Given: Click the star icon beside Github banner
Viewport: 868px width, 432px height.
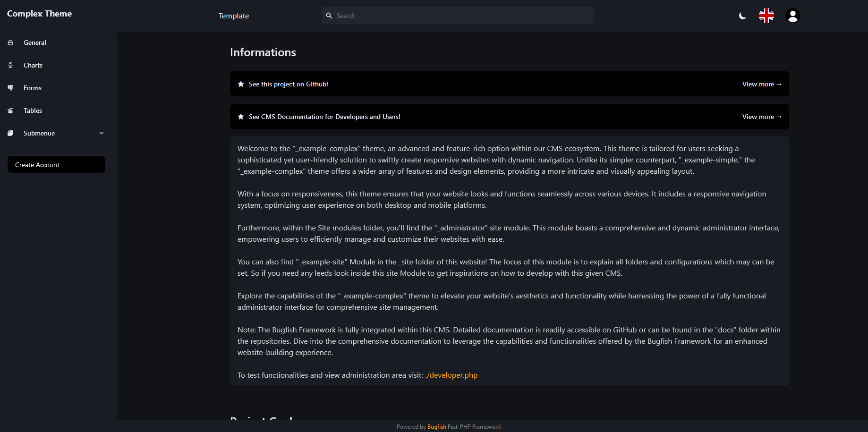Looking at the screenshot, I should [241, 84].
